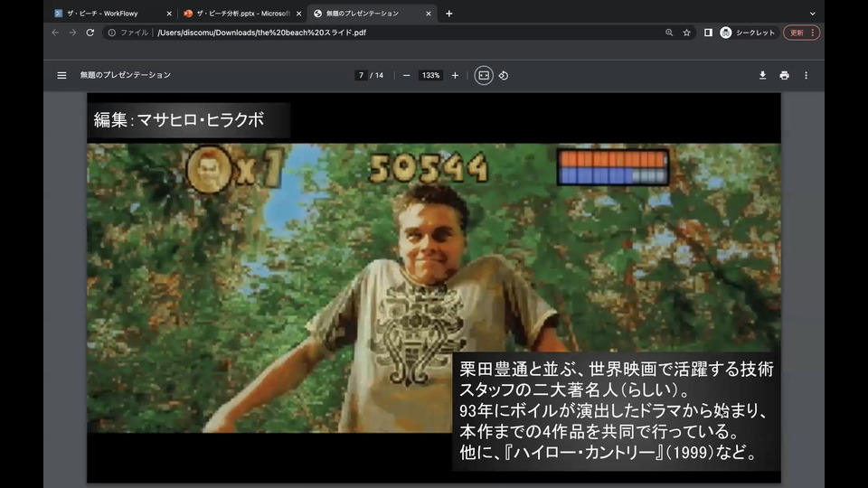Click the score 50544 on the slide image
This screenshot has height=488, width=868.
tap(429, 168)
